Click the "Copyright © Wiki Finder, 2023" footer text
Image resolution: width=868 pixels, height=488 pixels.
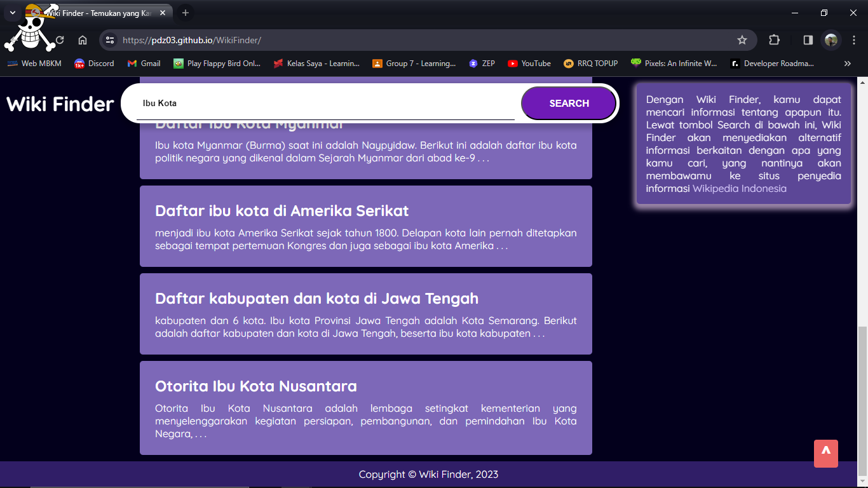tap(428, 475)
